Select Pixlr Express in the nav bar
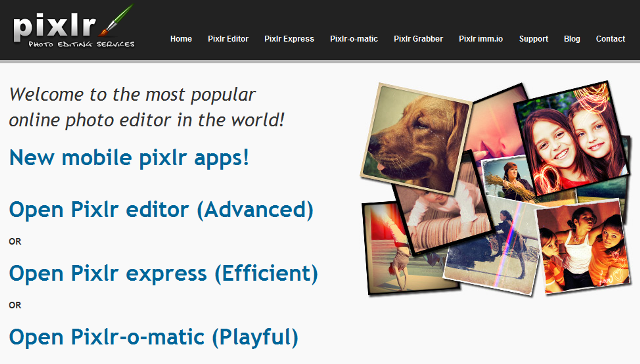640x364 pixels. (289, 39)
